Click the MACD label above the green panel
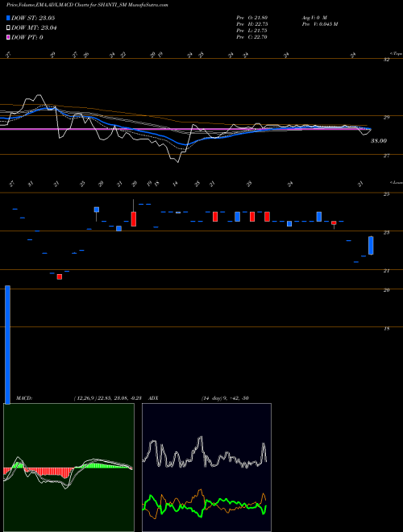Screen dimensions: 403x532 [x=24, y=398]
